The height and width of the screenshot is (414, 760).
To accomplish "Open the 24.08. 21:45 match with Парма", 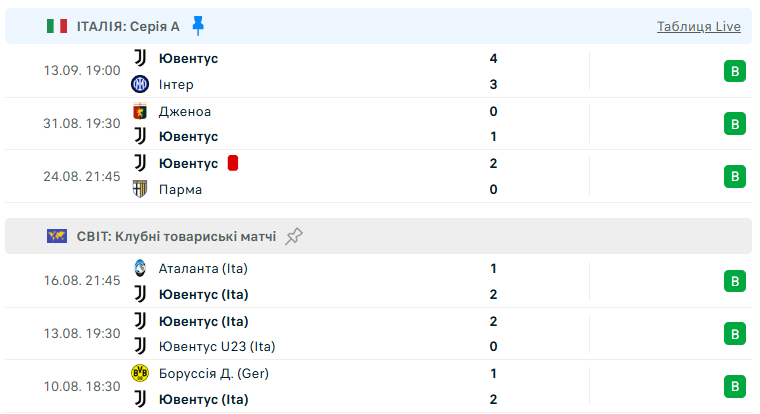I will (x=378, y=176).
